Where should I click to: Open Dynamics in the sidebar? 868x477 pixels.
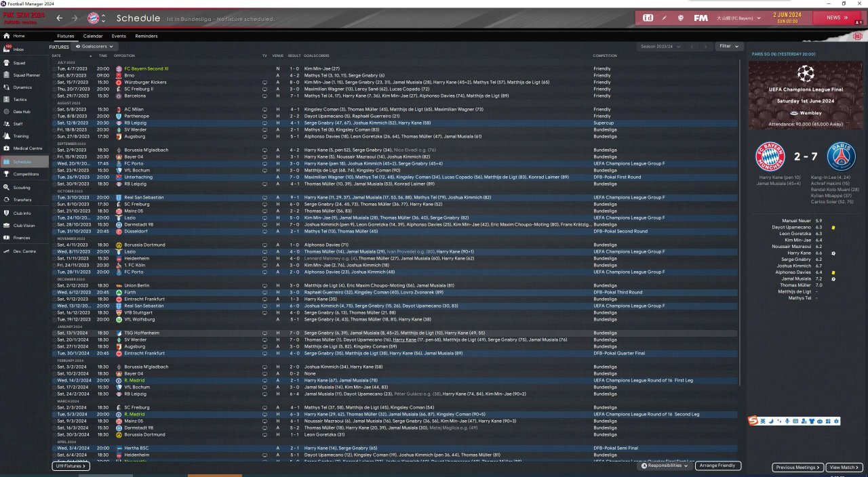[x=24, y=87]
